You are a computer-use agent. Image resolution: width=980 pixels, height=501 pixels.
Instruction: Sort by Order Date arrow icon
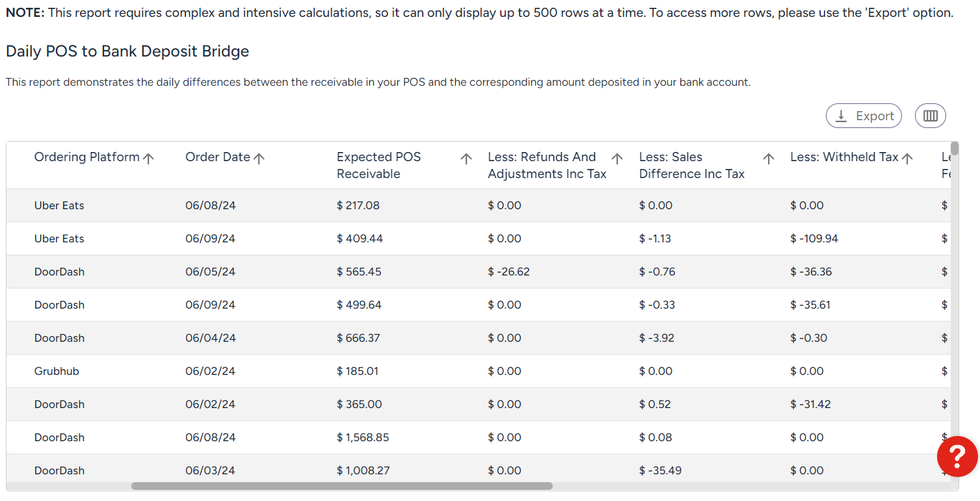click(x=259, y=158)
